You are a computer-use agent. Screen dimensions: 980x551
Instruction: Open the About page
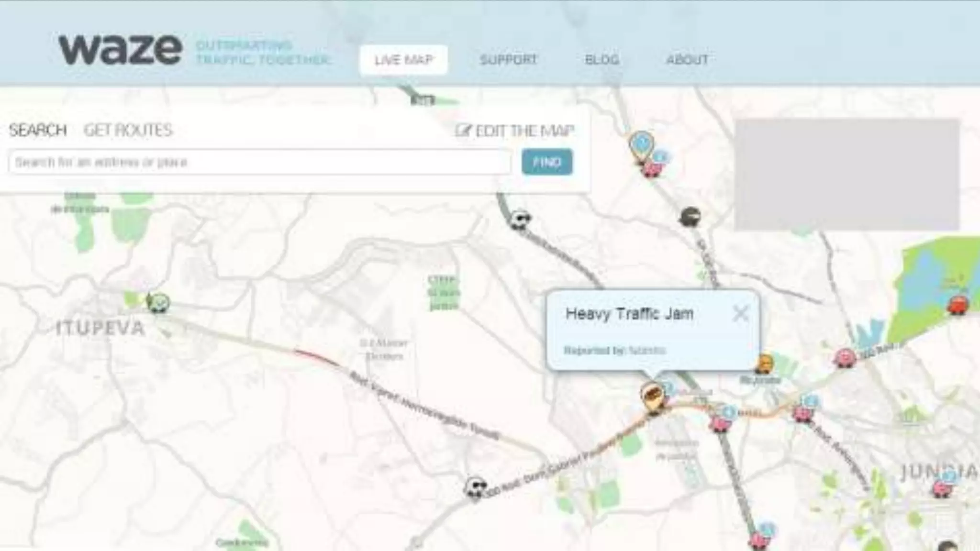tap(687, 60)
